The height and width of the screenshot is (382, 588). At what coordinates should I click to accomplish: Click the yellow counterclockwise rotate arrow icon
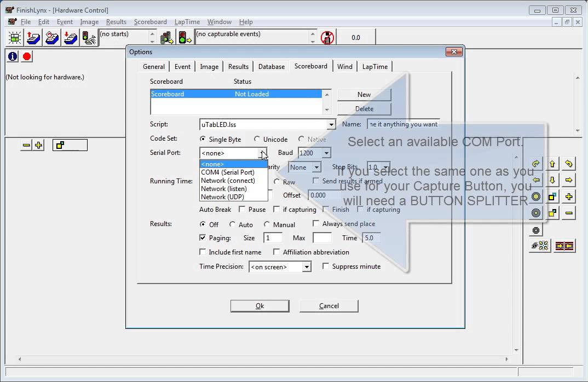(569, 164)
